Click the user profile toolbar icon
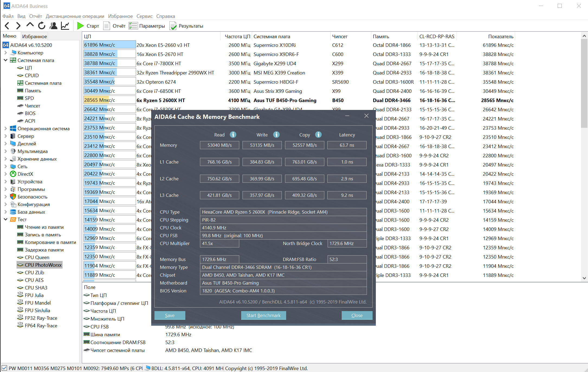The width and height of the screenshot is (588, 372). (53, 26)
